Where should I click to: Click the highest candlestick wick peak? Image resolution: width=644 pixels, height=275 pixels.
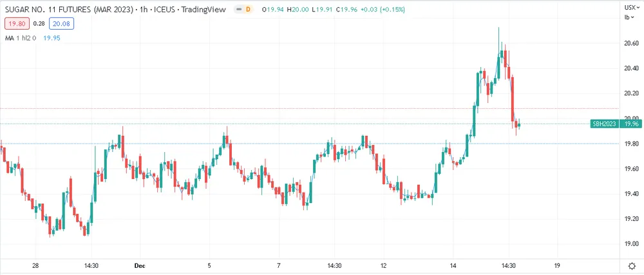(498, 28)
